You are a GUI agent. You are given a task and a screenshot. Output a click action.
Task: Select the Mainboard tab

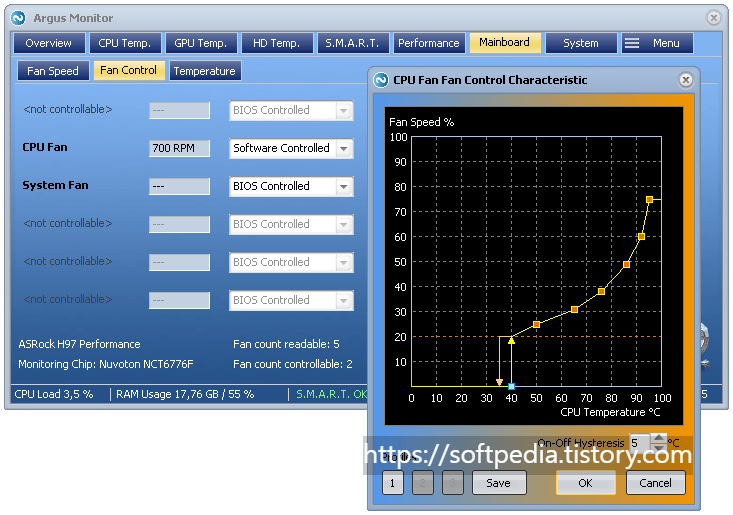click(505, 43)
